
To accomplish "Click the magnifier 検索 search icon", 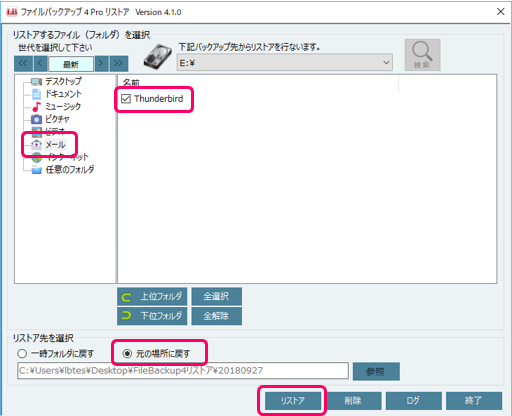I will (x=422, y=55).
